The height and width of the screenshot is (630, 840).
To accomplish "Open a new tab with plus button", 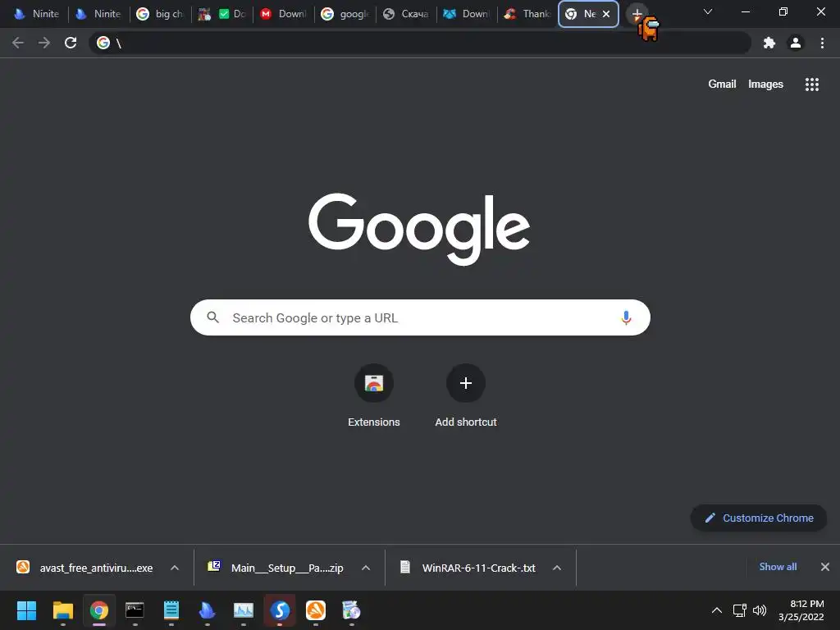I will tap(637, 14).
